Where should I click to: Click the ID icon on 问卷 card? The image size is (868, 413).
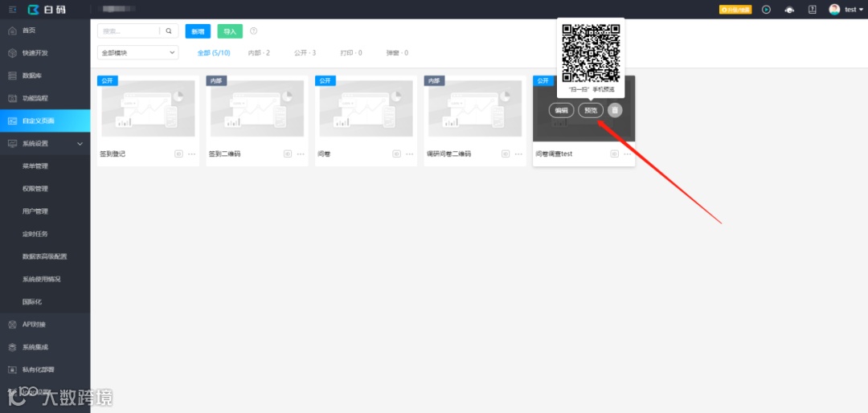point(396,154)
